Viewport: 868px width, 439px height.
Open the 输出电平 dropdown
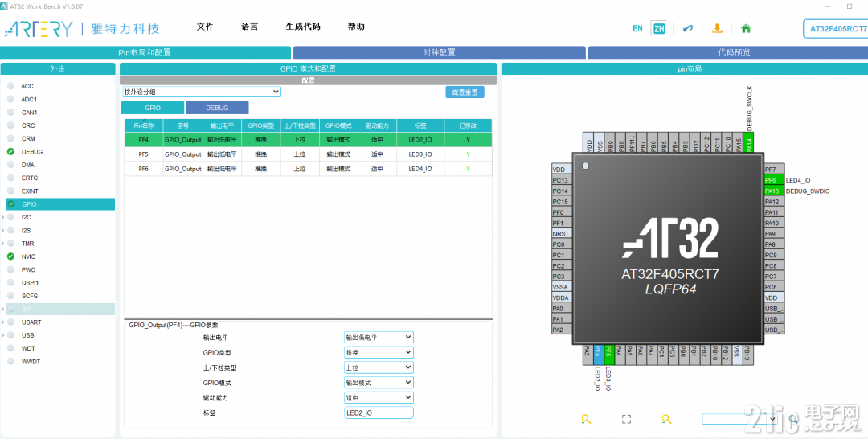tap(379, 337)
